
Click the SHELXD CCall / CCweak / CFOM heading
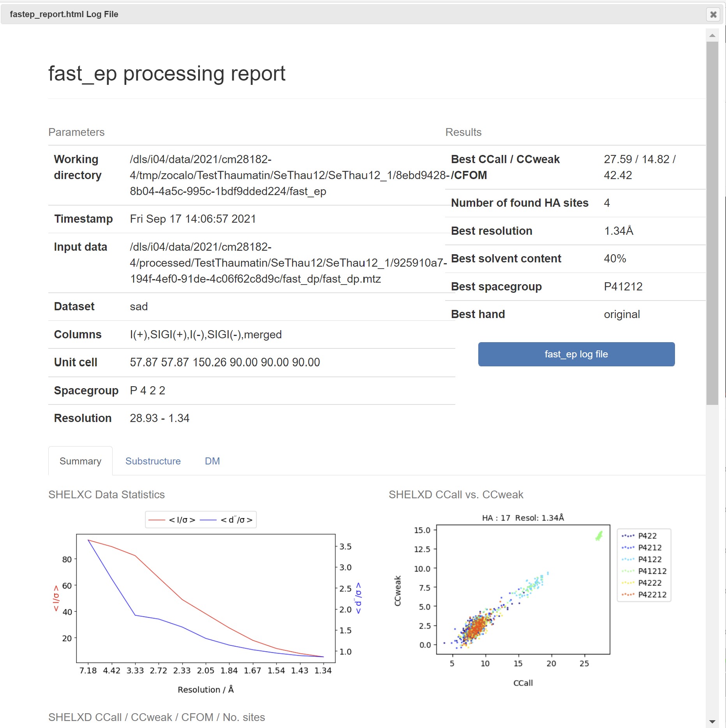point(157,717)
